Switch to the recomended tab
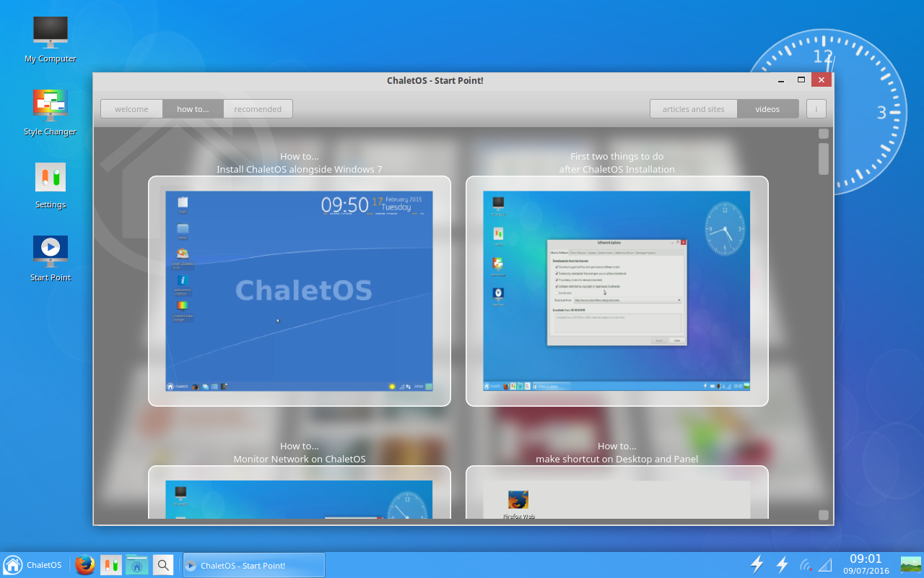The width and height of the screenshot is (924, 578). click(x=258, y=109)
